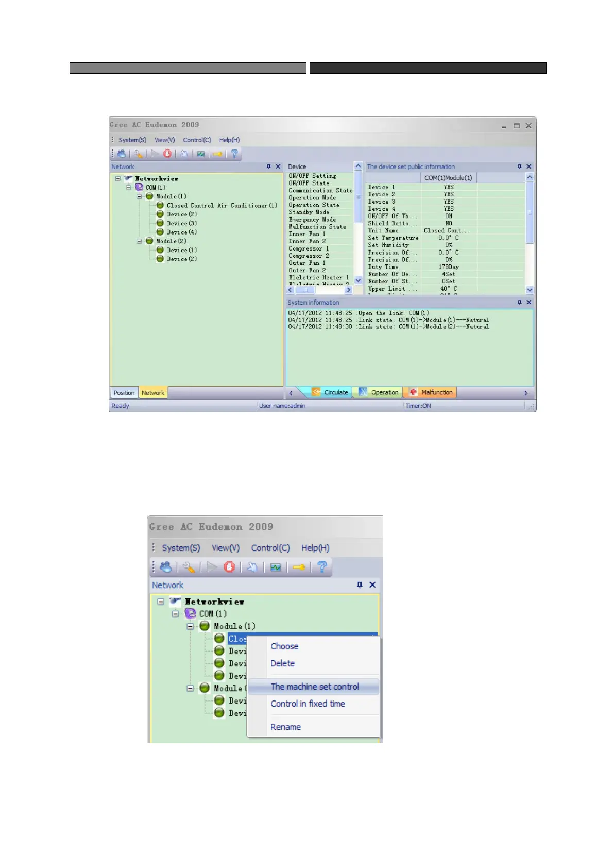The height and width of the screenshot is (868, 613).
Task: Click the System information panel pin icon
Action: (519, 302)
